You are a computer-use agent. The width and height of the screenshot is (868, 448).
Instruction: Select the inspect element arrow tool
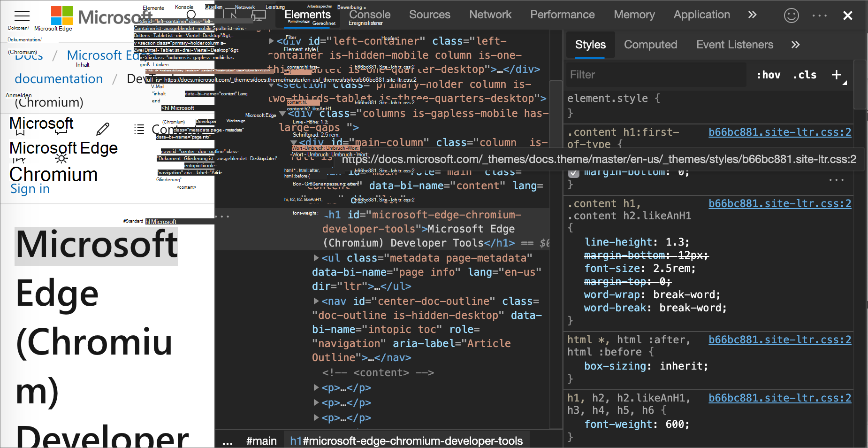click(234, 15)
